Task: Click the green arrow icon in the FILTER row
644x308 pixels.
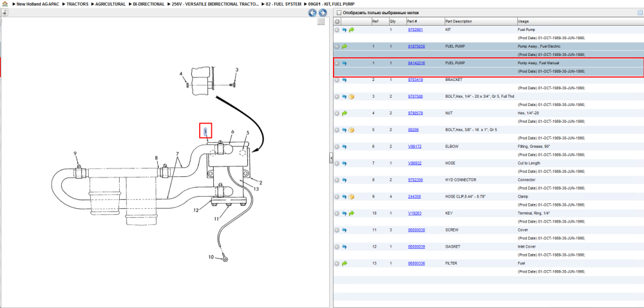Action: [344, 263]
